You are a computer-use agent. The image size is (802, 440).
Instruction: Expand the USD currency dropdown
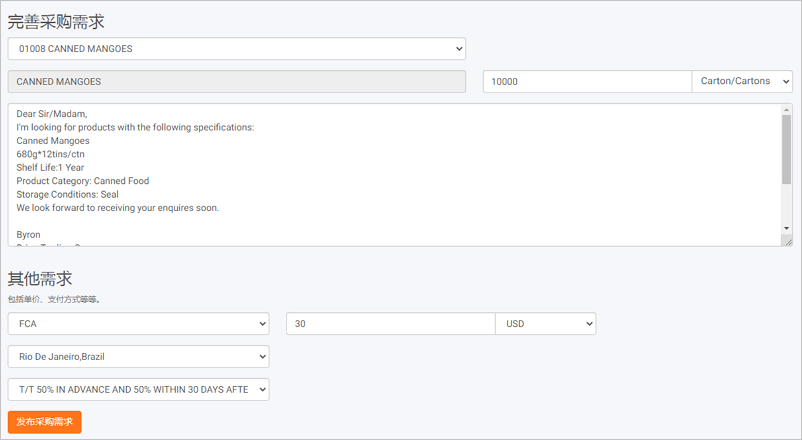(545, 324)
